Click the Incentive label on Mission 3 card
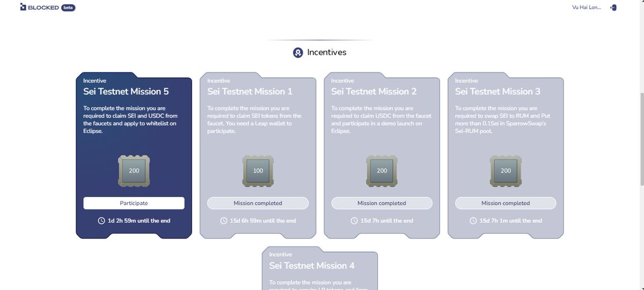The width and height of the screenshot is (644, 290). 467,81
